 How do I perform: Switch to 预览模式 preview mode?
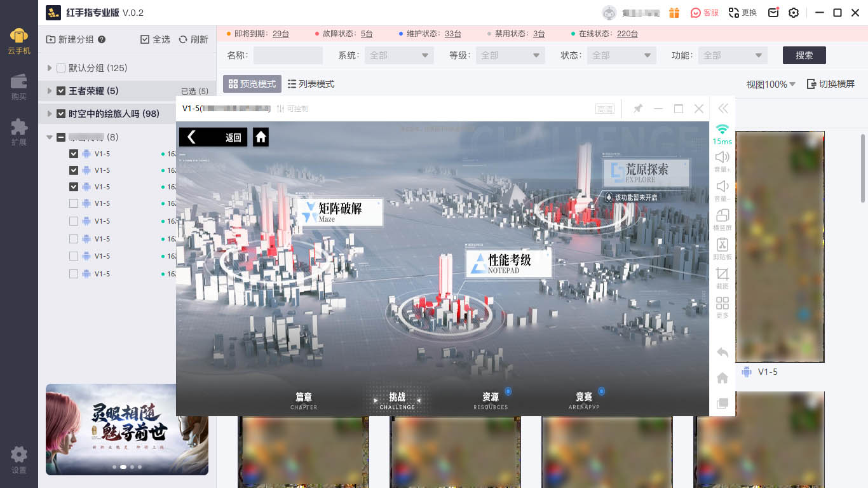click(252, 84)
